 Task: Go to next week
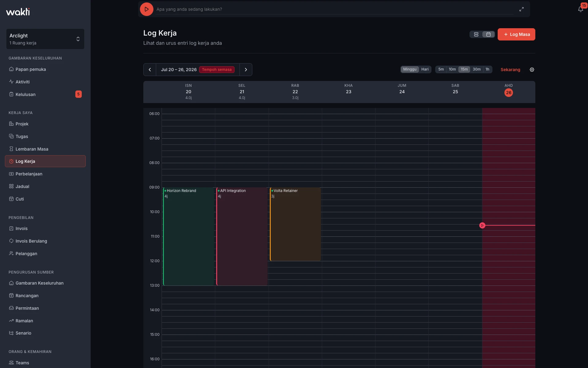coord(246,70)
